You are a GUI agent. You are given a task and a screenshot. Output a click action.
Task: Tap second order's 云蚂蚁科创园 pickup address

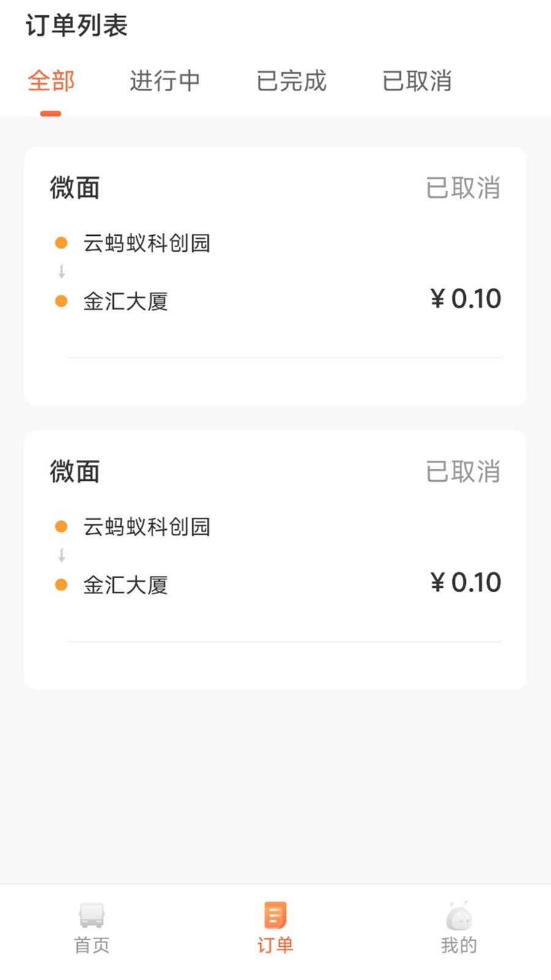(147, 527)
